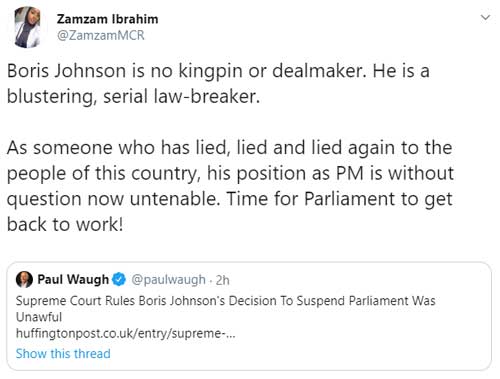Expand the tweet options chevron
The width and height of the screenshot is (500, 379).
[486, 17]
